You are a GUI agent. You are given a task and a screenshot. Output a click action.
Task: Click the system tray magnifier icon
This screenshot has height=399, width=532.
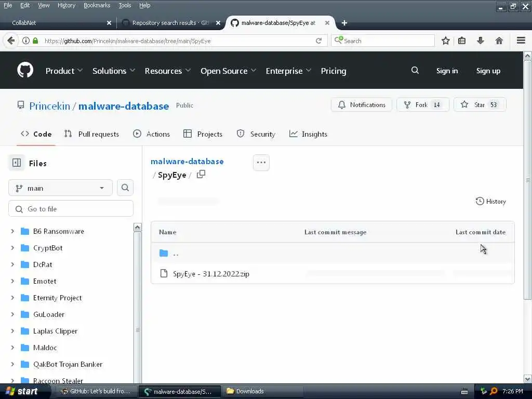point(494,391)
